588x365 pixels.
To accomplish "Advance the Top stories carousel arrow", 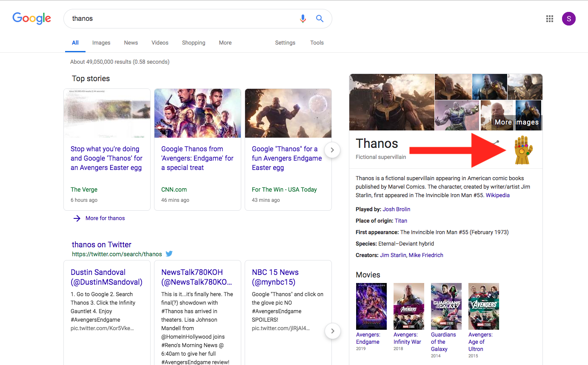I will [332, 150].
